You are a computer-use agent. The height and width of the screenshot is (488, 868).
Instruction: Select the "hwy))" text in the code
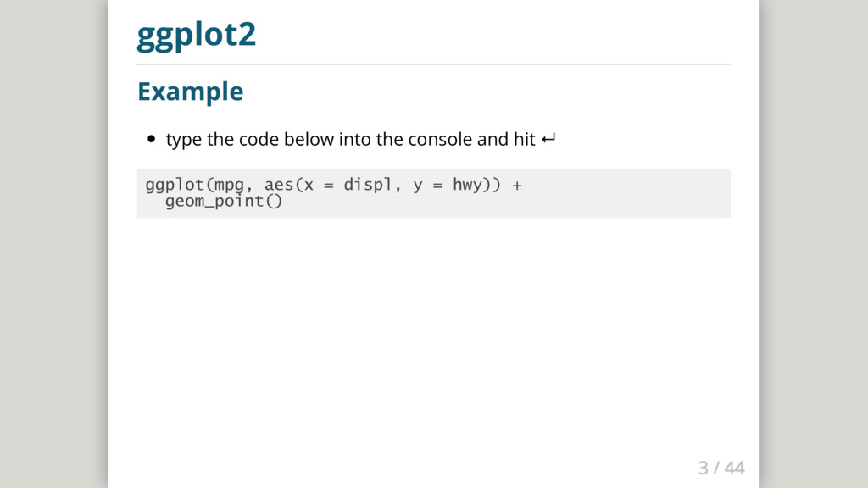coord(476,185)
